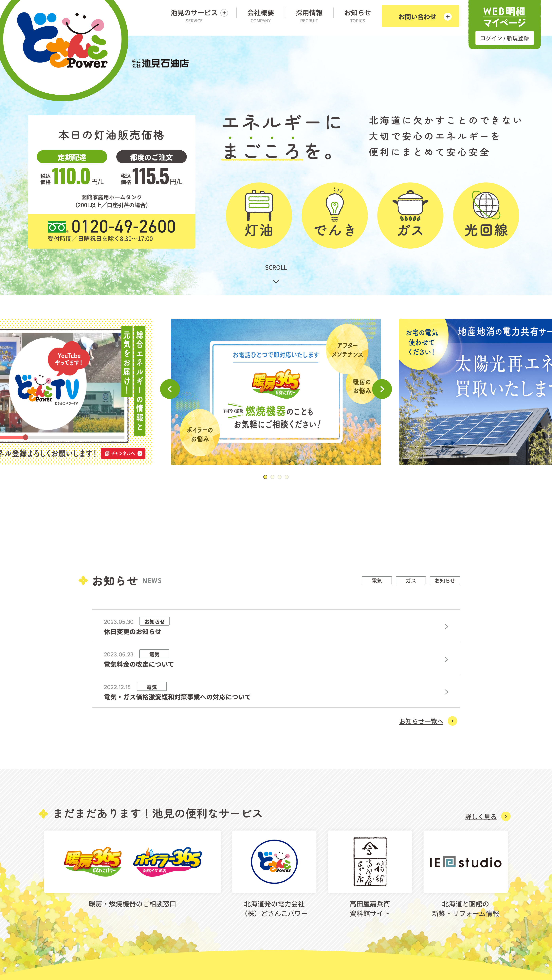Click the どさんこTV carousel banner

(x=76, y=392)
